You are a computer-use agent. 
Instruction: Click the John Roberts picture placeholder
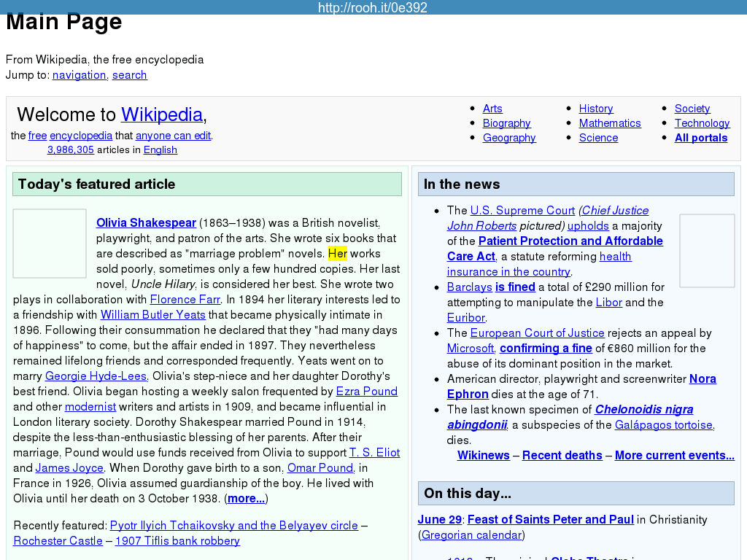coord(706,251)
